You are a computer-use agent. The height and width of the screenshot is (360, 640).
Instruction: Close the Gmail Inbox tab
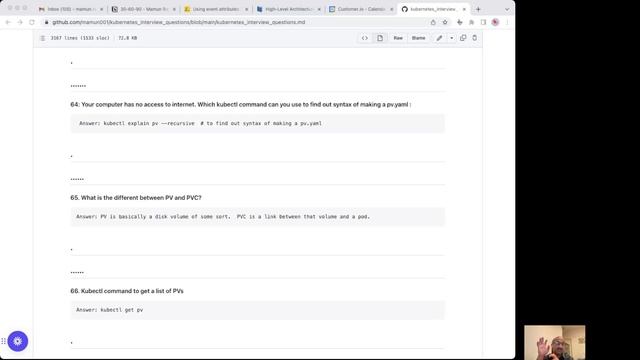coord(102,9)
